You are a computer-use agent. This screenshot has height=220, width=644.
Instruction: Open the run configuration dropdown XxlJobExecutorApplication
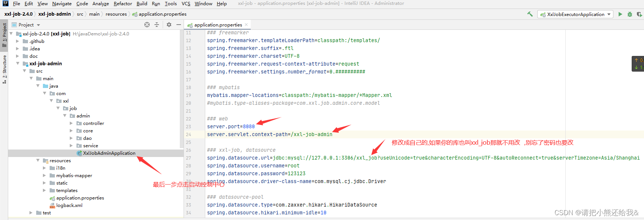tap(576, 14)
